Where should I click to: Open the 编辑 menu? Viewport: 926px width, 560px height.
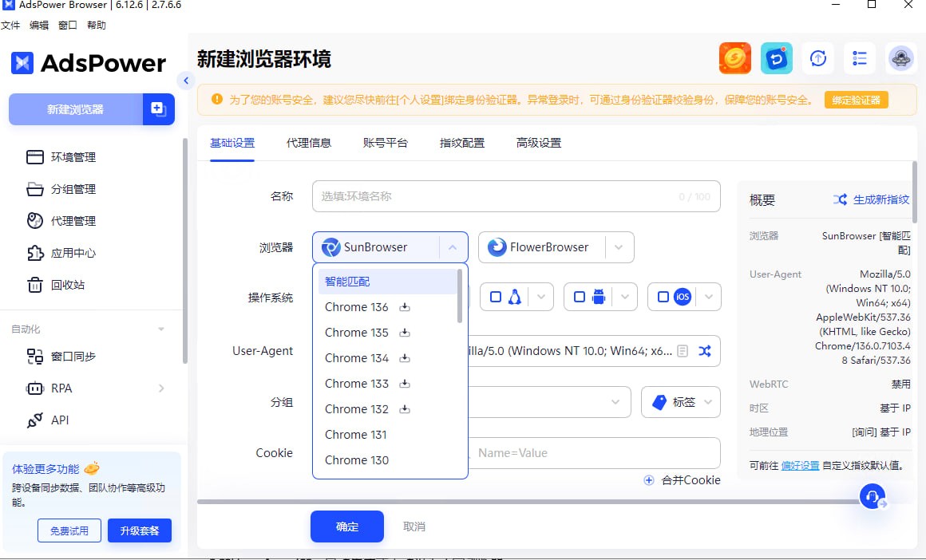(39, 26)
